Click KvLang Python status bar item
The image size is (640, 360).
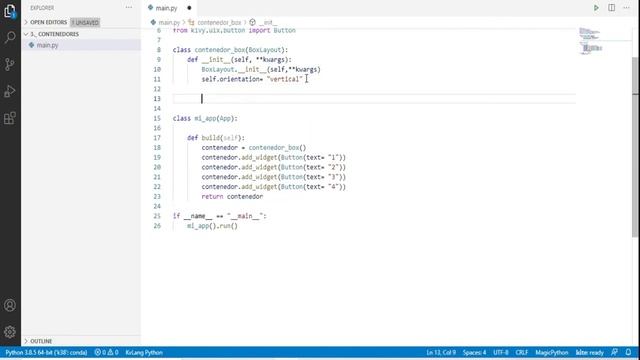point(144,352)
